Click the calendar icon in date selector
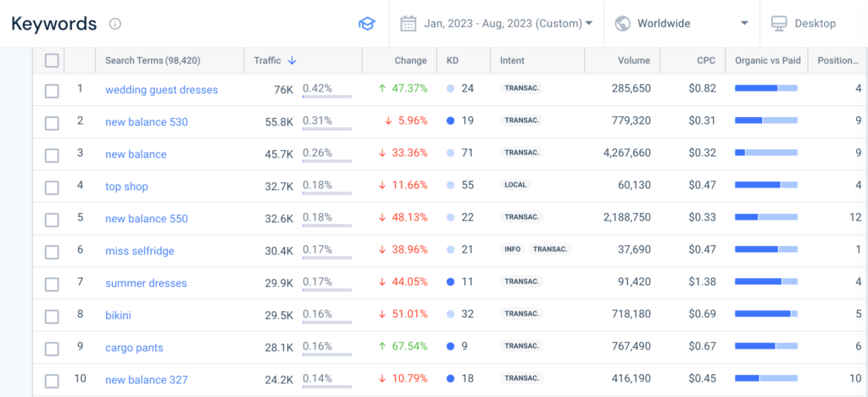868x397 pixels. [408, 24]
